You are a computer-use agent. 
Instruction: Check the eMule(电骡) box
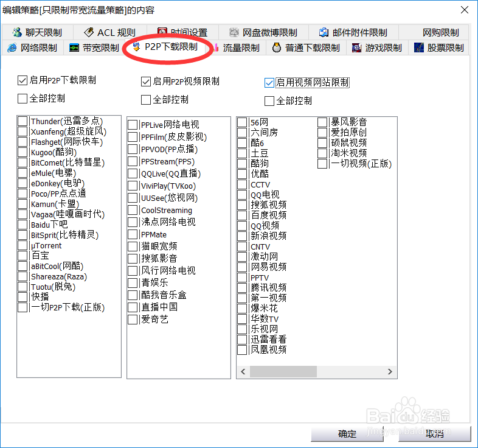tap(23, 173)
